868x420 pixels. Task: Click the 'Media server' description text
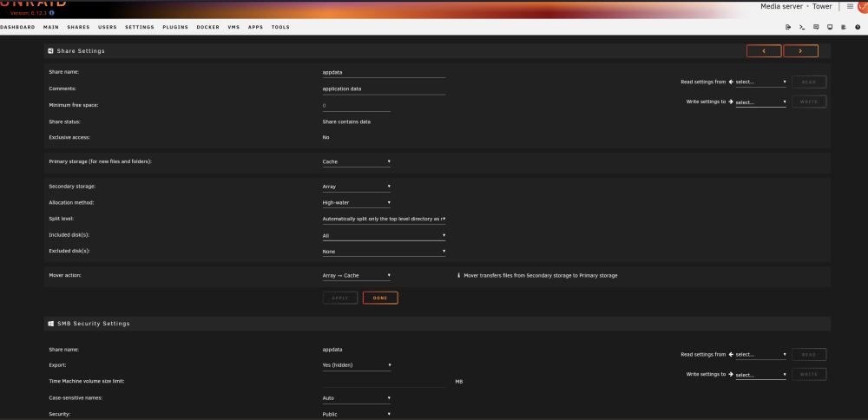[781, 7]
